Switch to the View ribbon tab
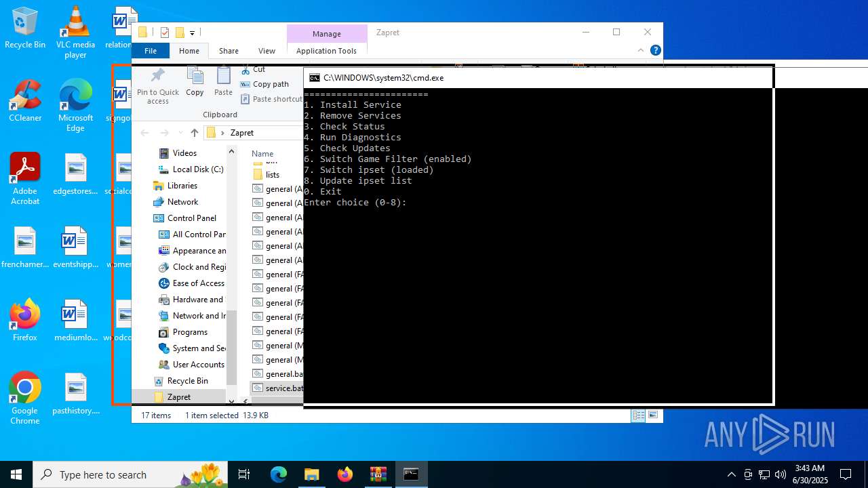The image size is (868, 488). pyautogui.click(x=267, y=51)
